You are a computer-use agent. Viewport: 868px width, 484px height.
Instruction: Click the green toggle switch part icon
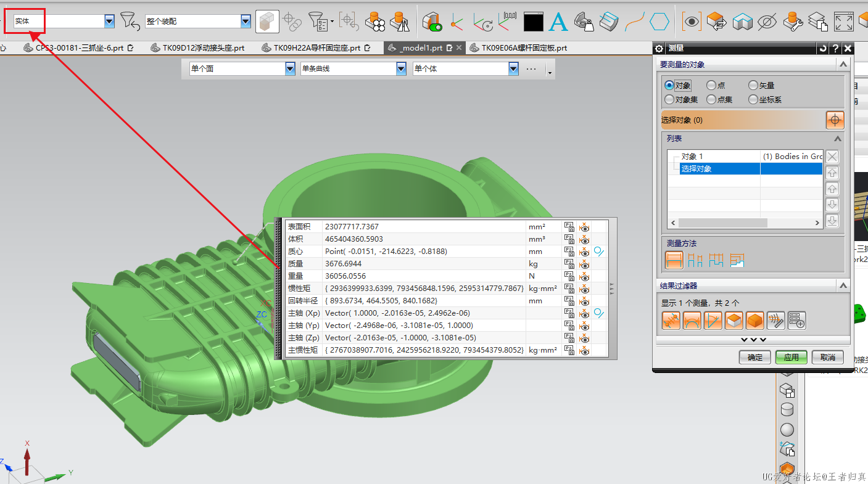[x=432, y=22]
